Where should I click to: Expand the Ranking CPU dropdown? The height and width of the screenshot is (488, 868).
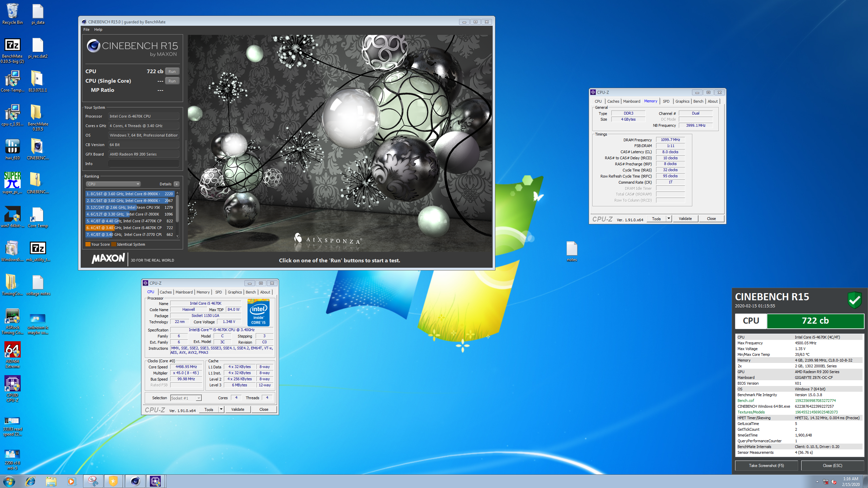pos(113,184)
